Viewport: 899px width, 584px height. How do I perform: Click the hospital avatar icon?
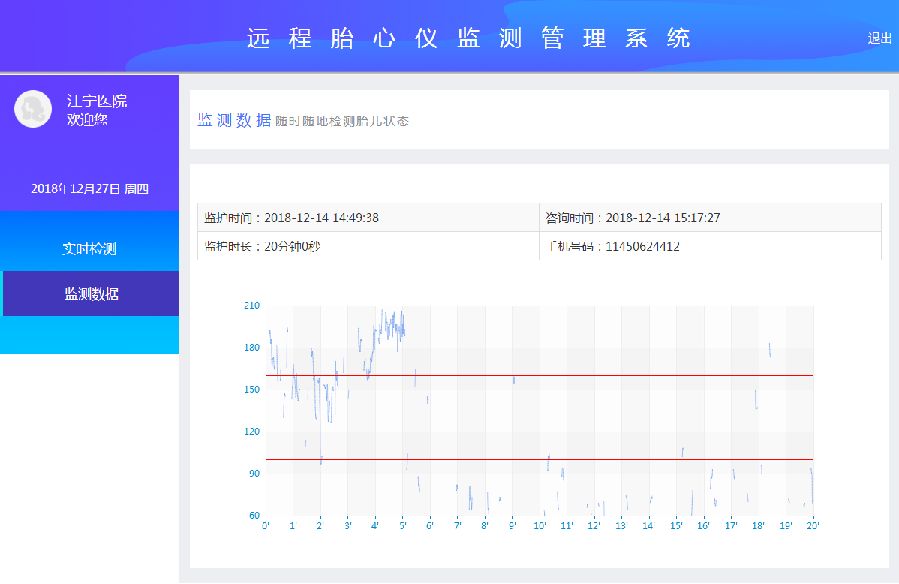coord(33,109)
